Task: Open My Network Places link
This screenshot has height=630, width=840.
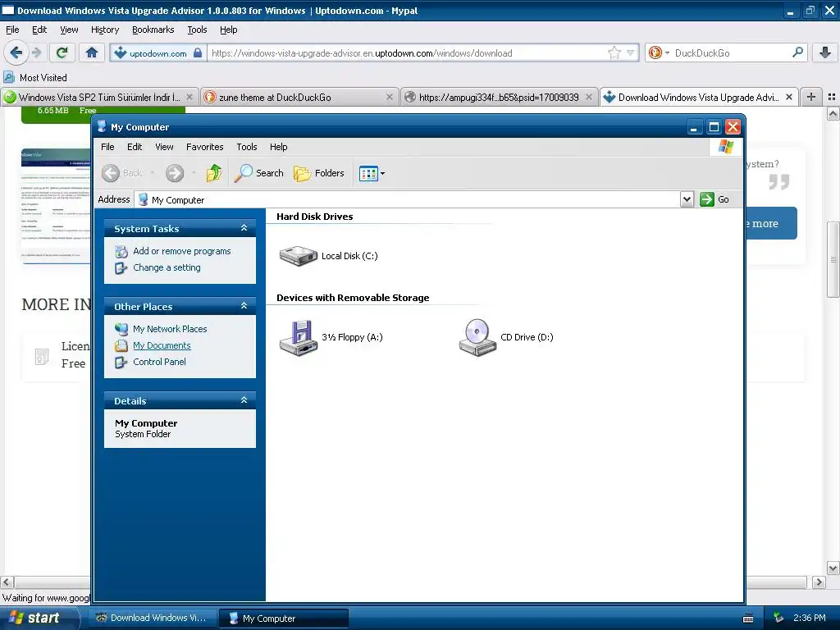Action: 170,329
